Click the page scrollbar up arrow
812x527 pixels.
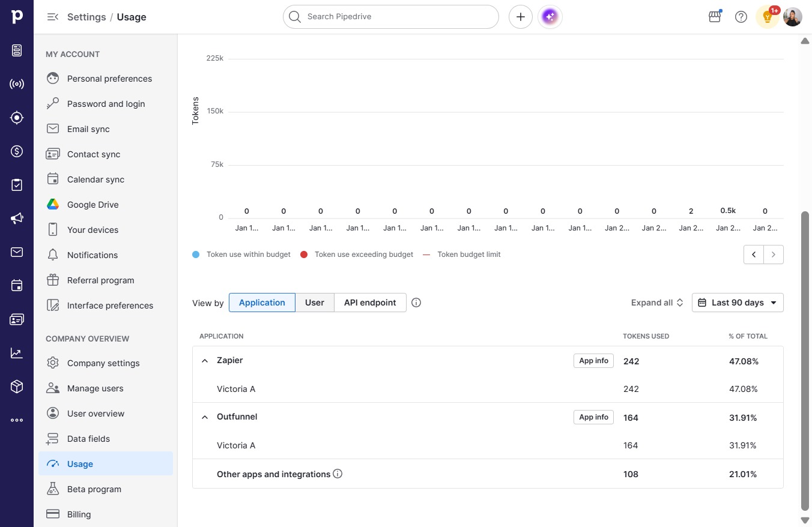805,41
